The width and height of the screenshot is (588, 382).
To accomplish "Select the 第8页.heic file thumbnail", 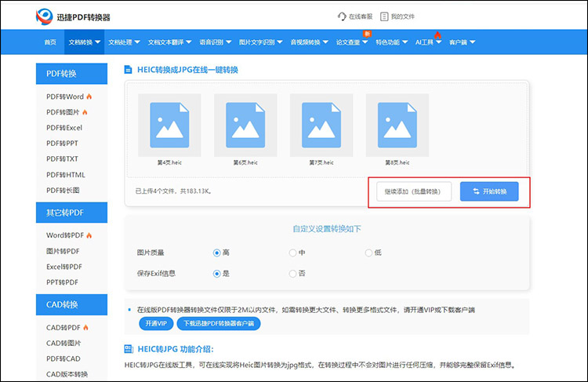I will click(397, 125).
